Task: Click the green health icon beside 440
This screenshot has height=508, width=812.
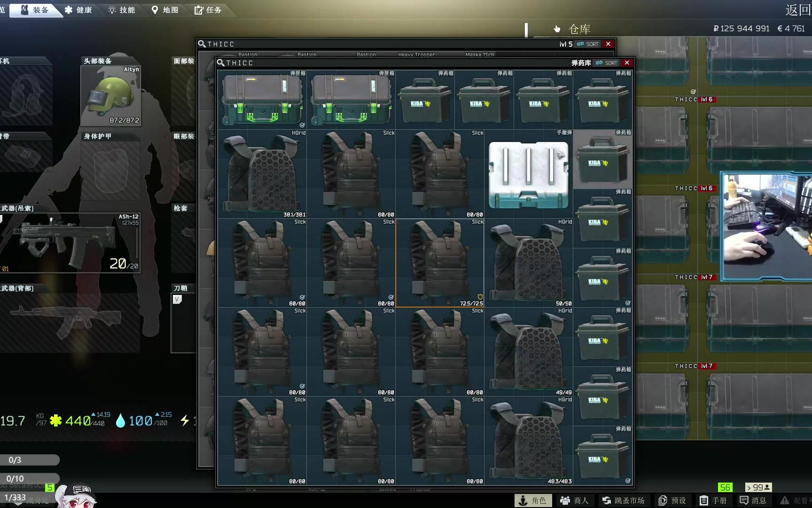Action: point(56,420)
